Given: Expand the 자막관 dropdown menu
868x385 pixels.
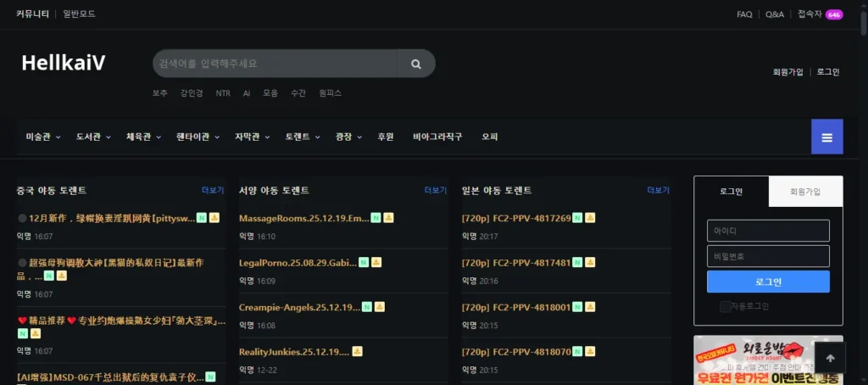Looking at the screenshot, I should coord(252,137).
